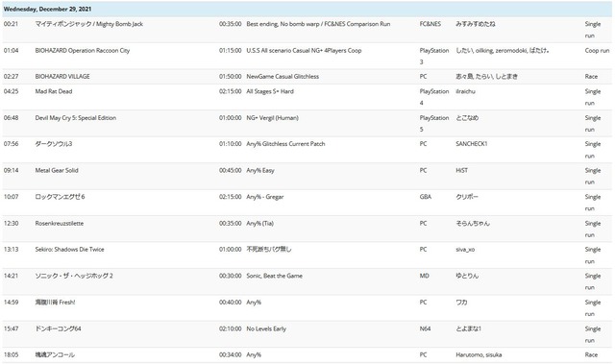The width and height of the screenshot is (615, 364).
Task: Select the title ending in Fresh!
Action: [55, 303]
